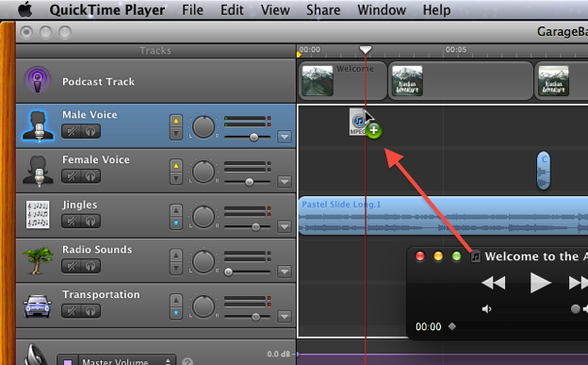Click the Radio Sounds pan knob
Screen dimensions: 588x365
pyautogui.click(x=204, y=262)
